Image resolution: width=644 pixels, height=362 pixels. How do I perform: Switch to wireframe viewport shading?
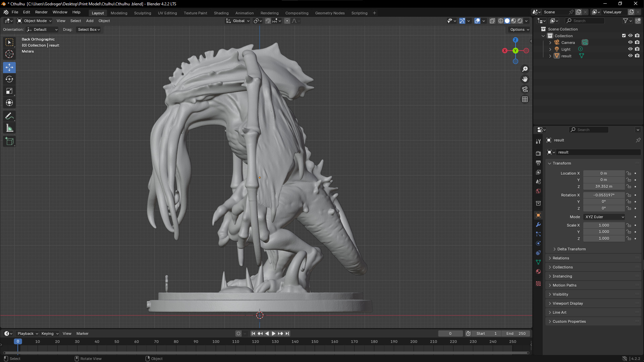[x=500, y=21]
